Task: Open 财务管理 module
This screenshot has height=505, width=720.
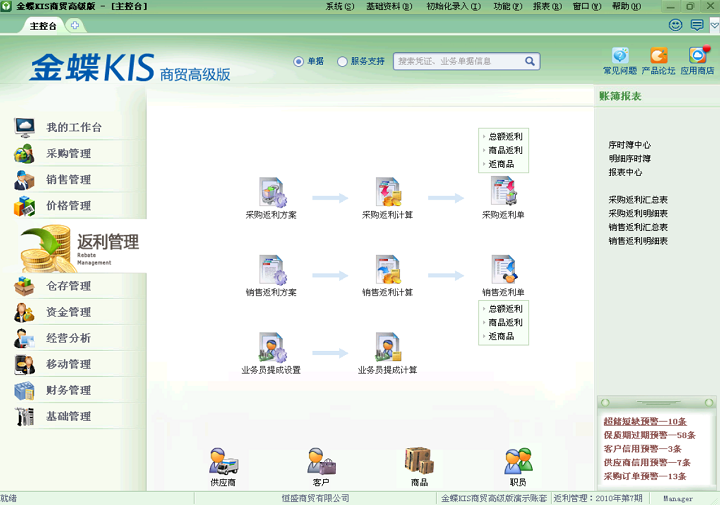Action: coord(69,391)
